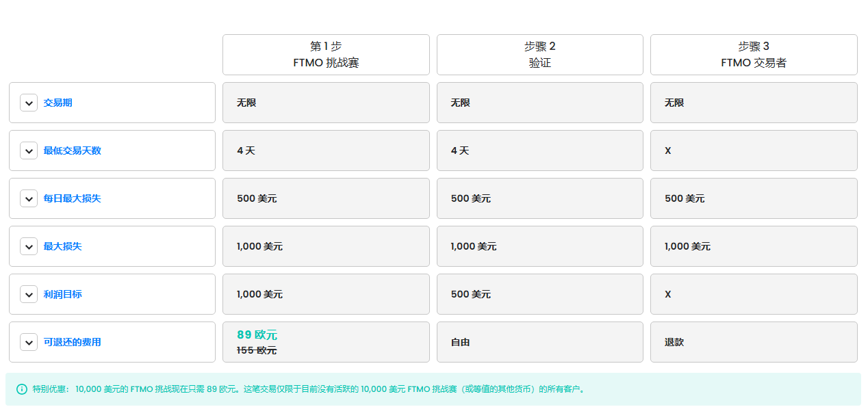Expand the 每日最大损失 row chevron
This screenshot has width=868, height=407.
pyautogui.click(x=29, y=198)
